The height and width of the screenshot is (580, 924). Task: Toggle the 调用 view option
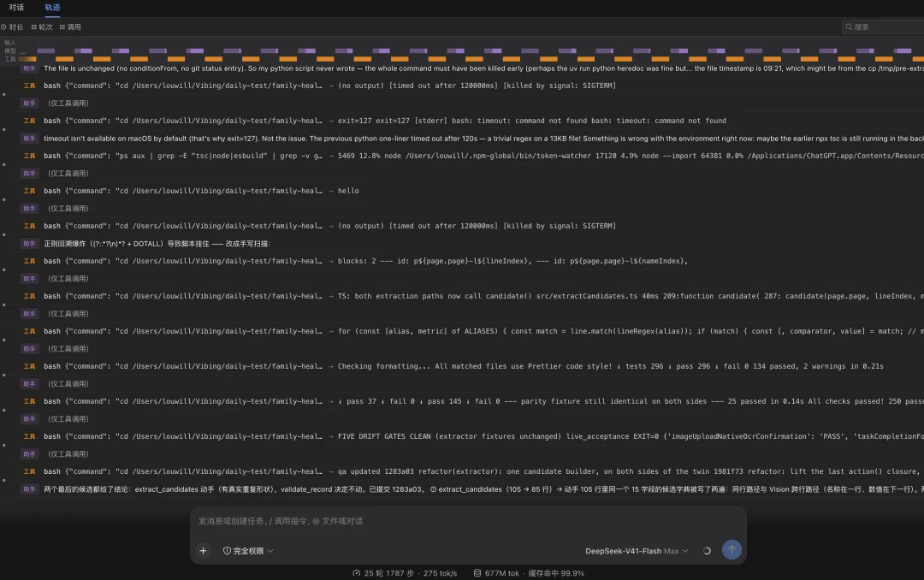click(70, 27)
